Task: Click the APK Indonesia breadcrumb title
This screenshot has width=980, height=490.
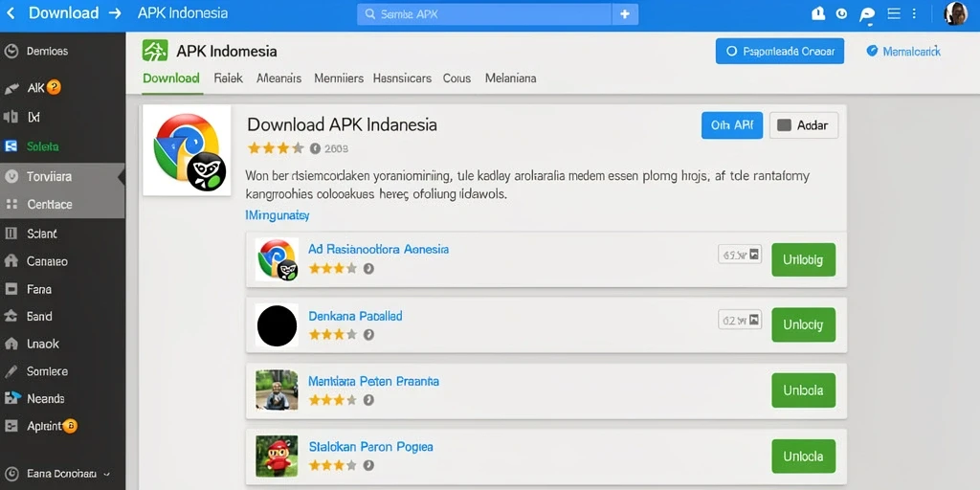Action: (x=183, y=13)
